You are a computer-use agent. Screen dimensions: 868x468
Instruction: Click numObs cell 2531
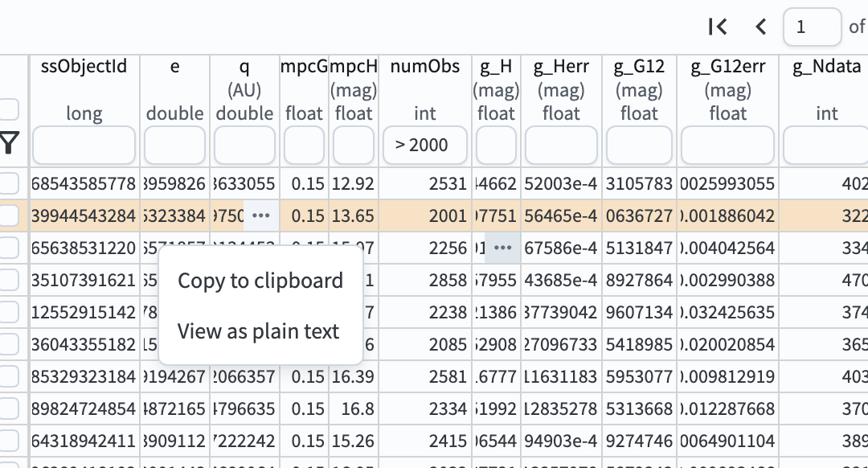[424, 183]
